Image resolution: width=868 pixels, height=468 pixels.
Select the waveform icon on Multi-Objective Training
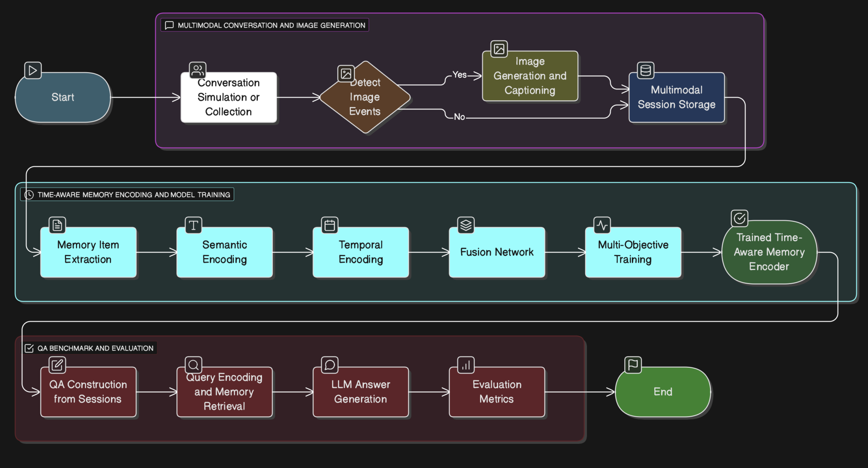pyautogui.click(x=602, y=225)
